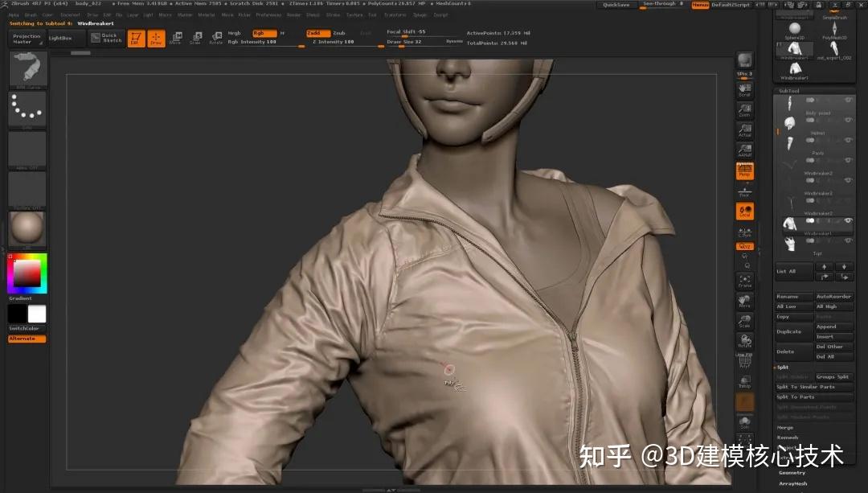The width and height of the screenshot is (868, 493).
Task: Click the Solo mode icon
Action: click(744, 422)
